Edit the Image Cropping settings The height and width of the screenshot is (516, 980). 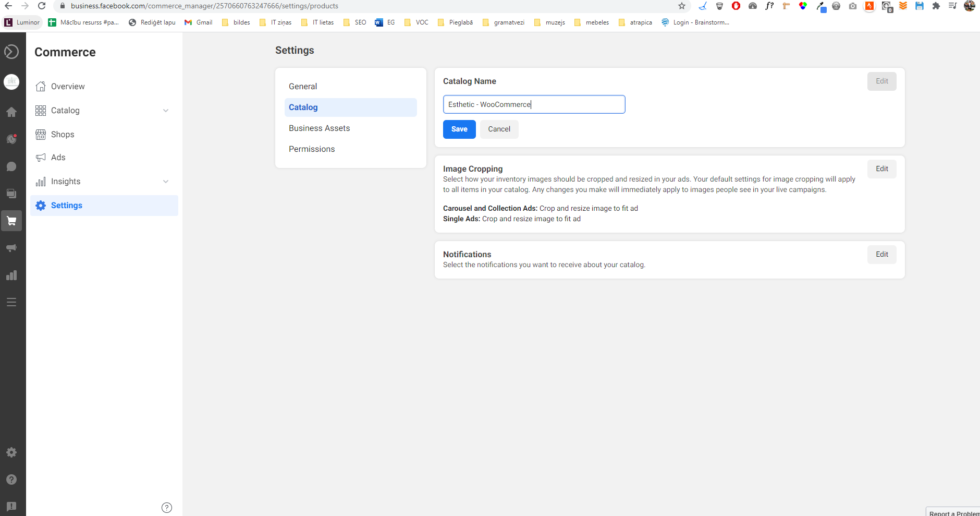(x=882, y=169)
